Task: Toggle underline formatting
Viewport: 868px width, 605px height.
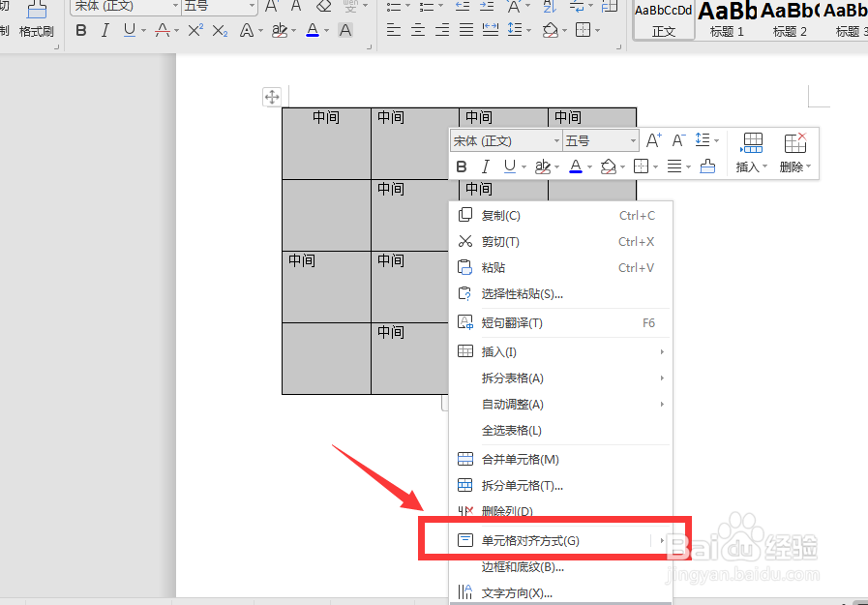Action: (508, 166)
